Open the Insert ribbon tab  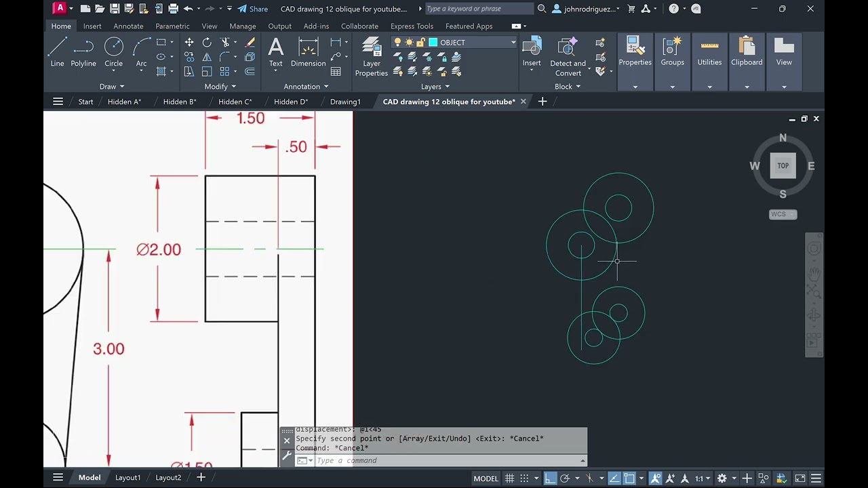[92, 26]
